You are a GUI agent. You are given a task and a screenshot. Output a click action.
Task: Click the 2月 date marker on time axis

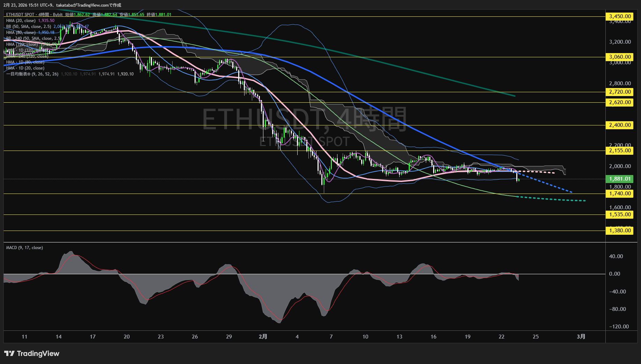(263, 337)
